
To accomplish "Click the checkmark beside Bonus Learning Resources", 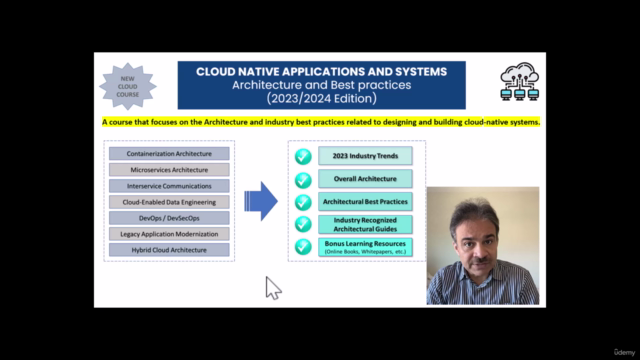I will click(303, 247).
